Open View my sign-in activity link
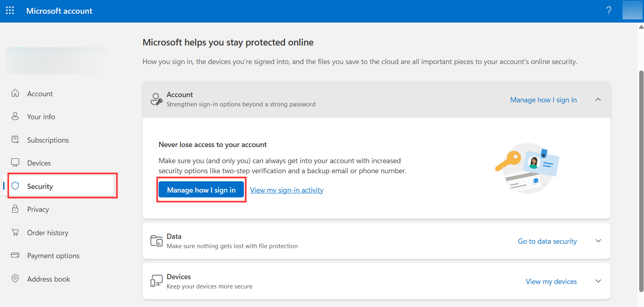Viewport: 644px width, 307px height. [x=287, y=190]
